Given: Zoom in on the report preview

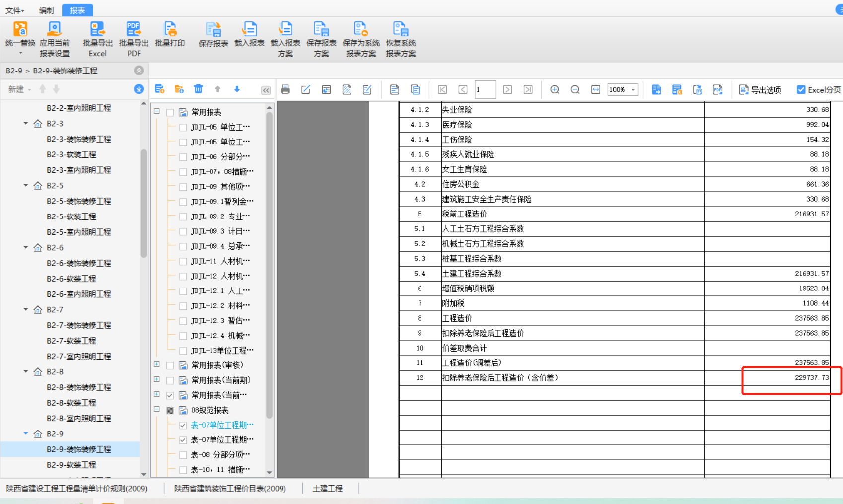Looking at the screenshot, I should coord(555,90).
